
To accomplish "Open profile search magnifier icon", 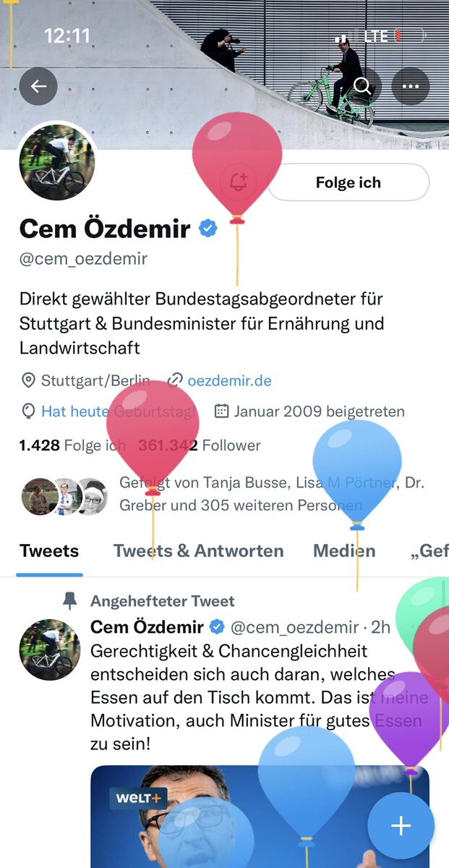I will [x=364, y=87].
